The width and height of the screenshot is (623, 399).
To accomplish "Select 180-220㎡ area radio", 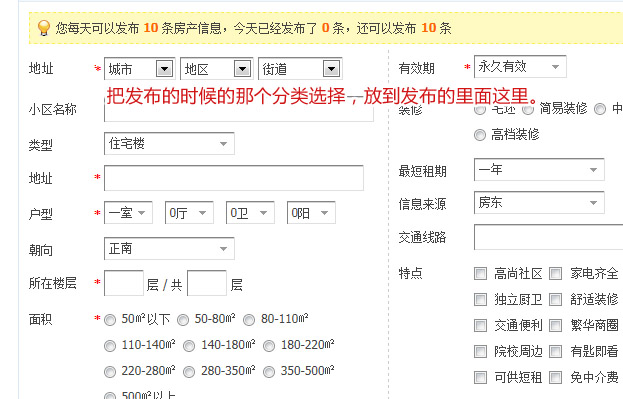I will pos(269,346).
